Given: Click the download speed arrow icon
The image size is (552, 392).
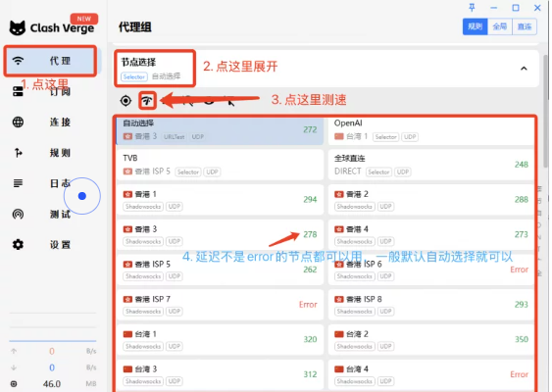Looking at the screenshot, I should pos(14,367).
